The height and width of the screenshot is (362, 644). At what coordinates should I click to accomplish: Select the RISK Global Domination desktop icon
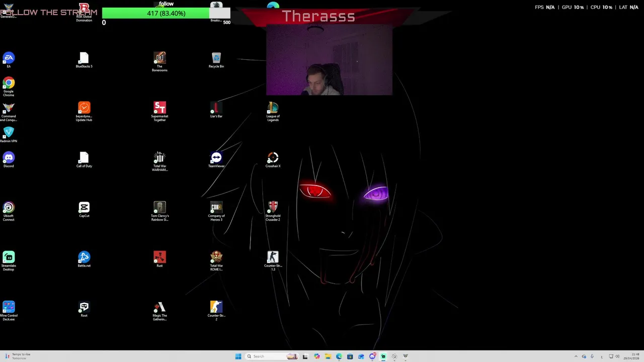pyautogui.click(x=84, y=13)
